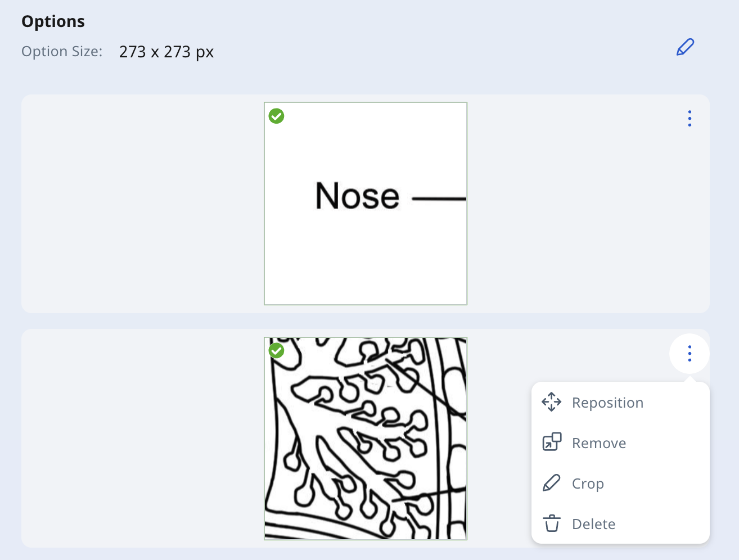Click the Crop pencil icon
739x560 pixels.
[552, 483]
